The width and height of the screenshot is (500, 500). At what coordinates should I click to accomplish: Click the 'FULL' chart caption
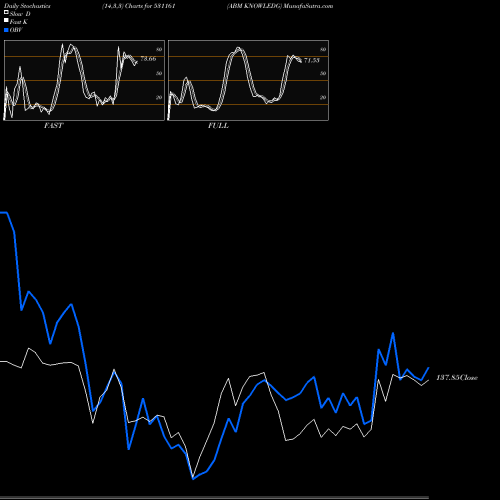(218, 126)
